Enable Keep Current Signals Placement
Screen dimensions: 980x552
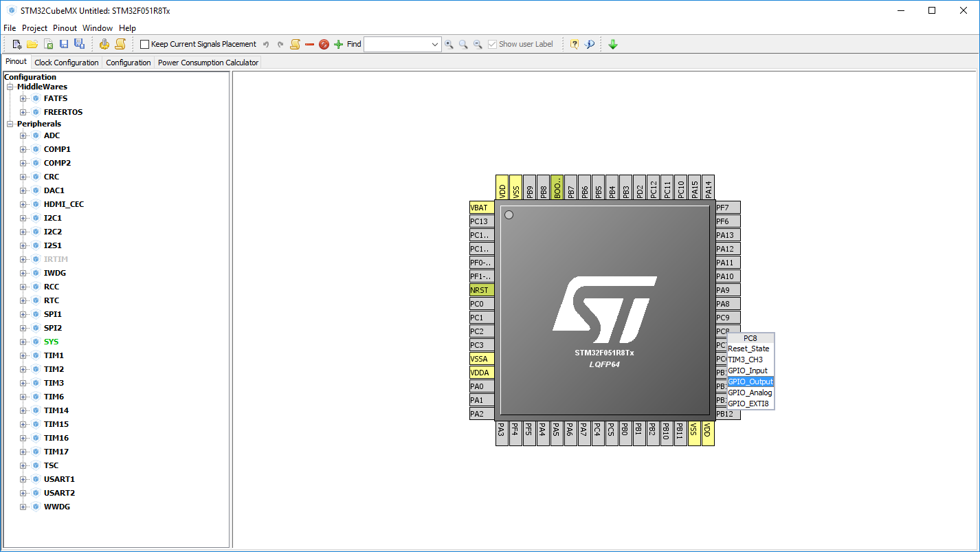point(144,43)
